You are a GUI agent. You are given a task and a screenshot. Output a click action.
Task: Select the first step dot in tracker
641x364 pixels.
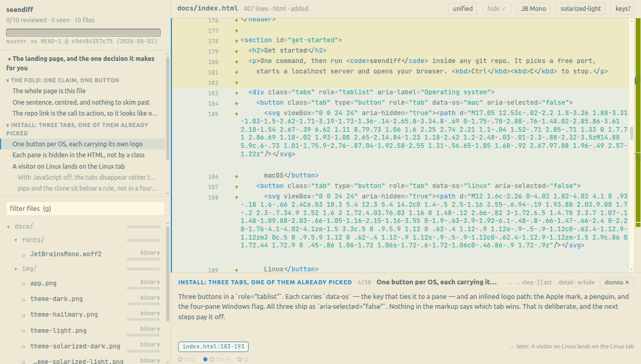pos(180,359)
